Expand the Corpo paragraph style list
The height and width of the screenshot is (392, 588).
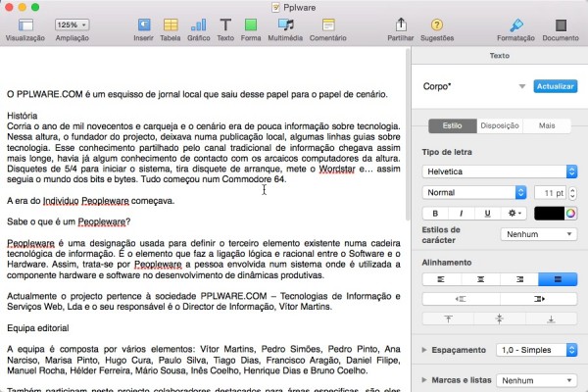(521, 86)
